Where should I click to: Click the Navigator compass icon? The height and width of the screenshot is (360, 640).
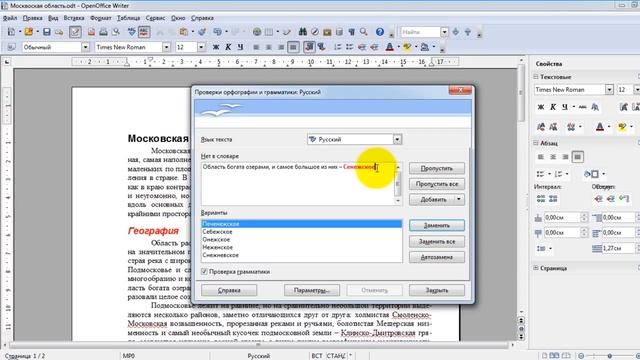(x=315, y=32)
